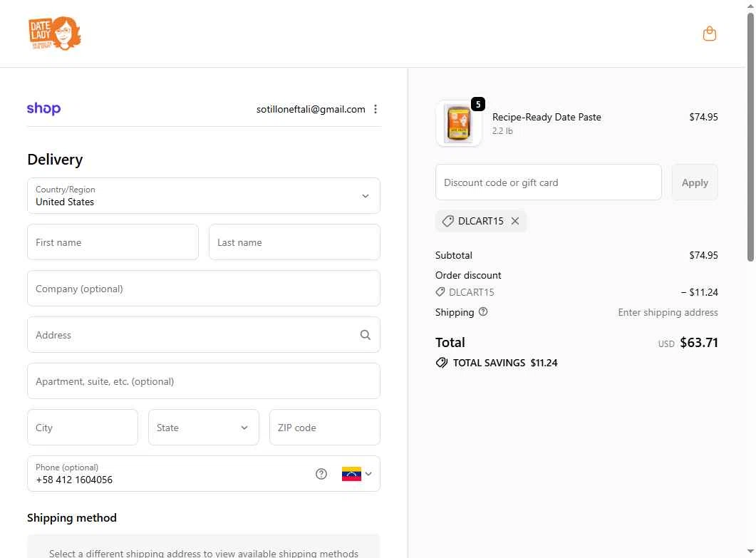Screen dimensions: 756x558
Task: Click the Recipe-Ready Date Paste title
Action: click(x=547, y=117)
